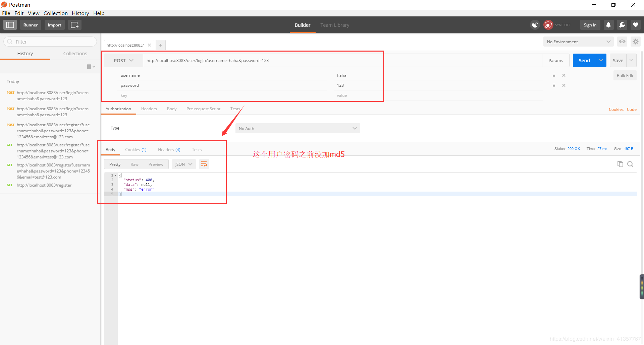Open the Edit menu
The image size is (644, 345).
pos(19,13)
